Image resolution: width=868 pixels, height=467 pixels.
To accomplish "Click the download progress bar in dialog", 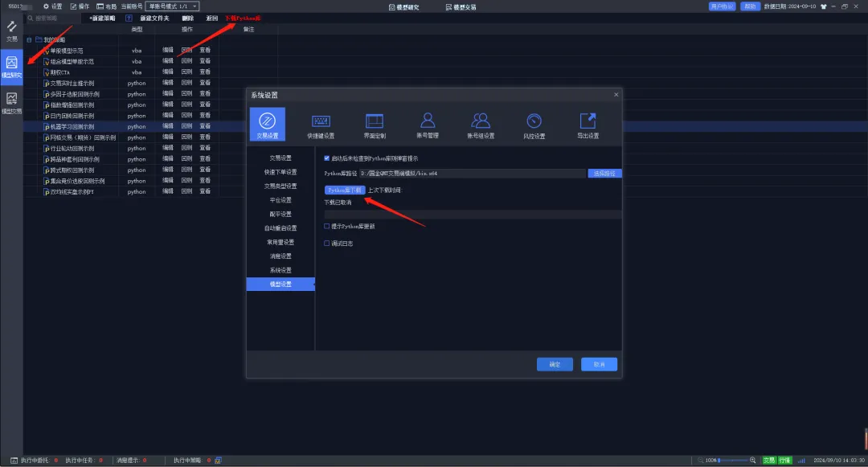I will [x=473, y=214].
